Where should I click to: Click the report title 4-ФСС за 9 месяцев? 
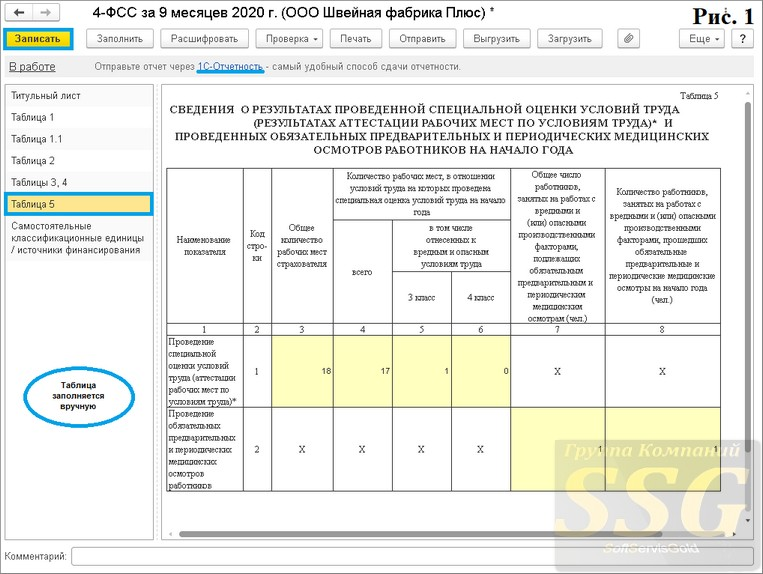[293, 13]
